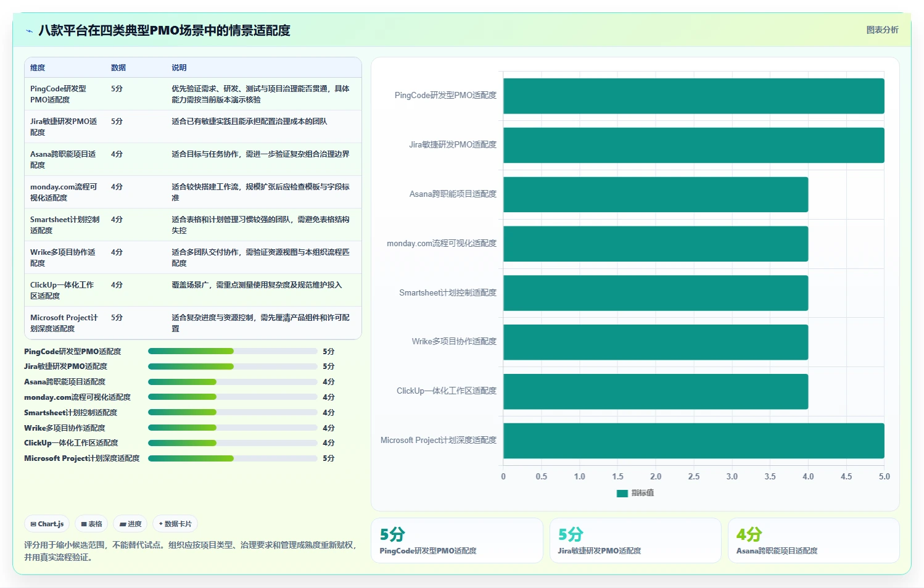Image resolution: width=924 pixels, height=588 pixels.
Task: Select the 表格 tag
Action: pyautogui.click(x=91, y=524)
